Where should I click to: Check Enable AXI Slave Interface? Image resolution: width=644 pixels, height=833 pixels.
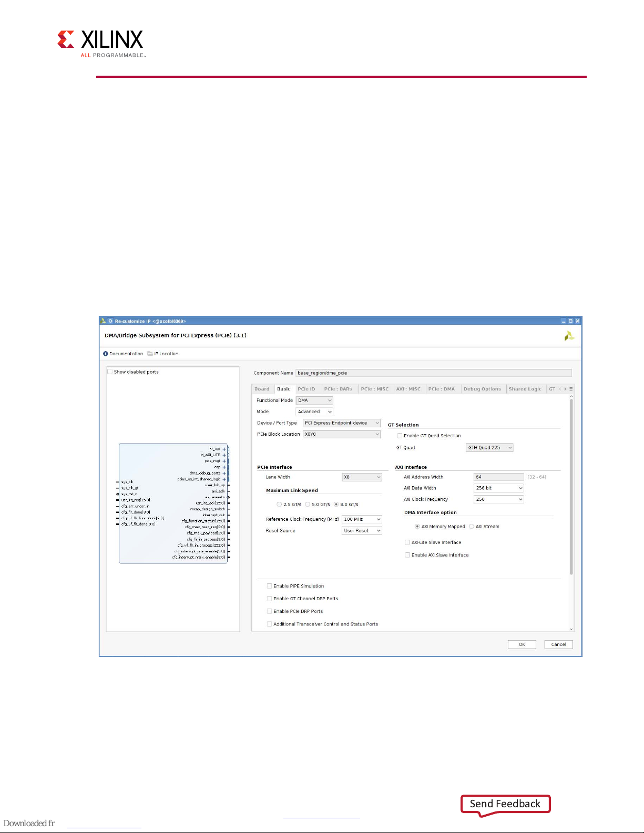[407, 555]
